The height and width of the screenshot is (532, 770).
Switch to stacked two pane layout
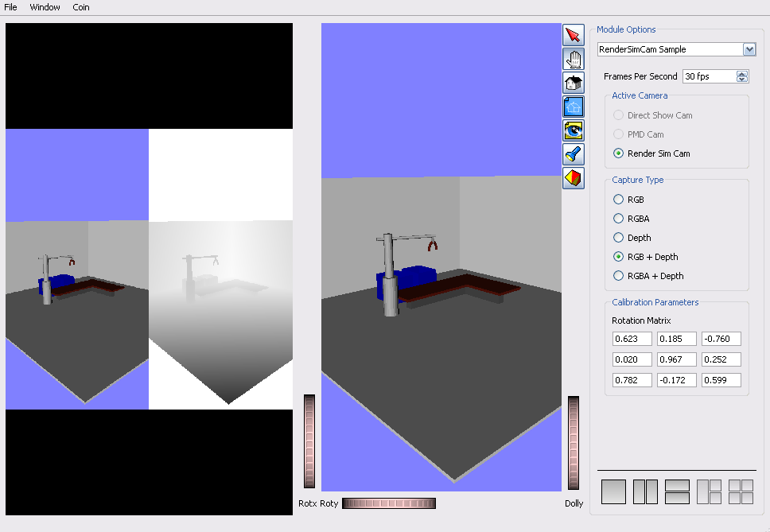tap(677, 491)
